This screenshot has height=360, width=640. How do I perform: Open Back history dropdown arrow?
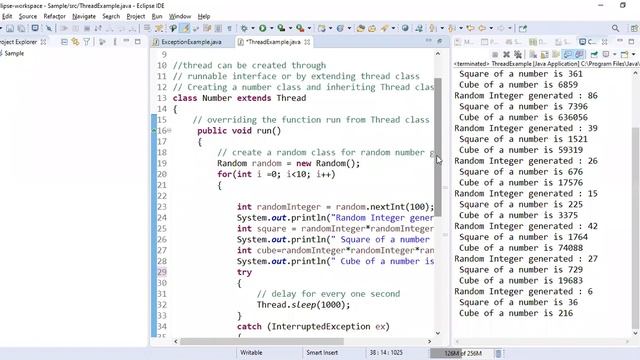pyautogui.click(x=491, y=28)
